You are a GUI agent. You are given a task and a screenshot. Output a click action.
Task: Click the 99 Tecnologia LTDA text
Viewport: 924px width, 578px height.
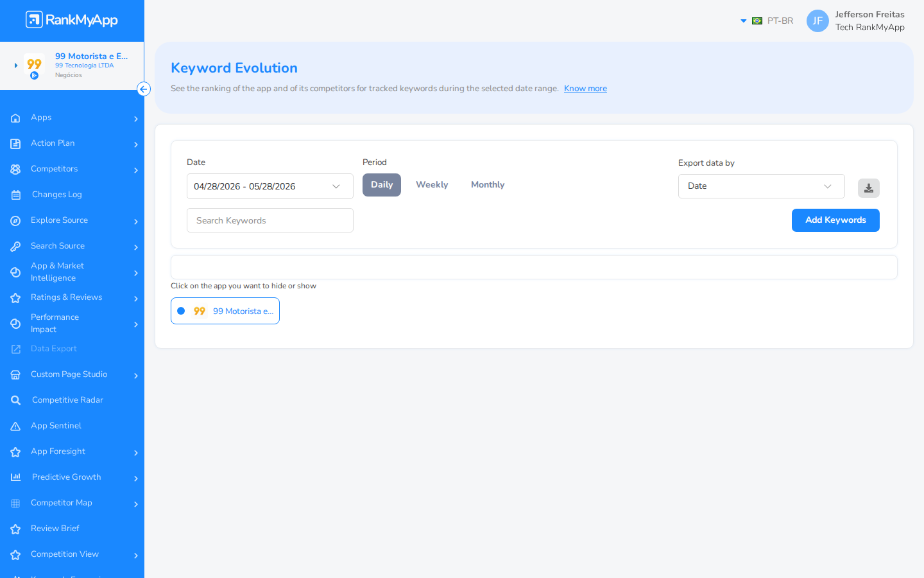point(84,66)
